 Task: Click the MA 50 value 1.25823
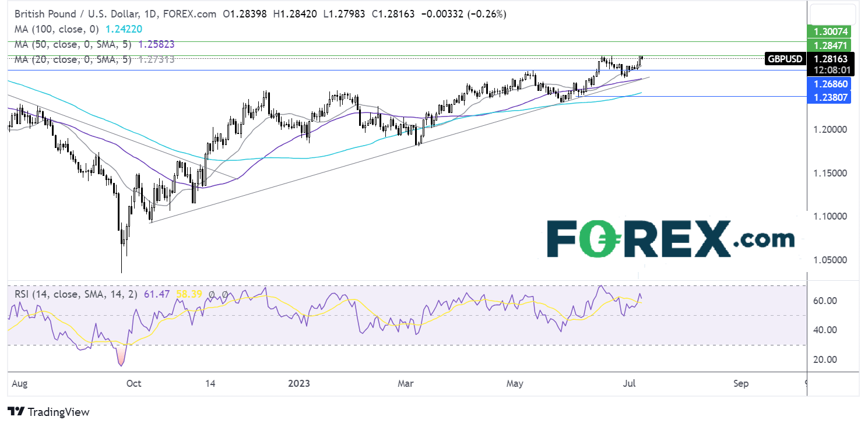tap(156, 44)
